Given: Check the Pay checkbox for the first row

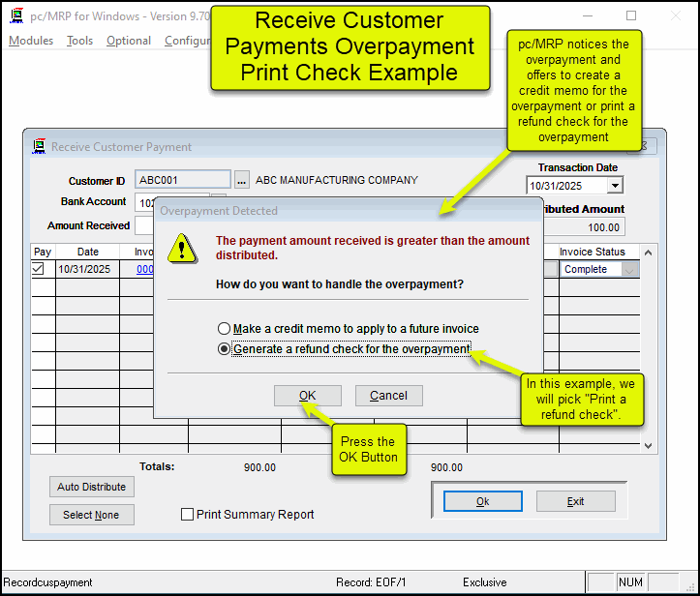Looking at the screenshot, I should click(x=39, y=270).
